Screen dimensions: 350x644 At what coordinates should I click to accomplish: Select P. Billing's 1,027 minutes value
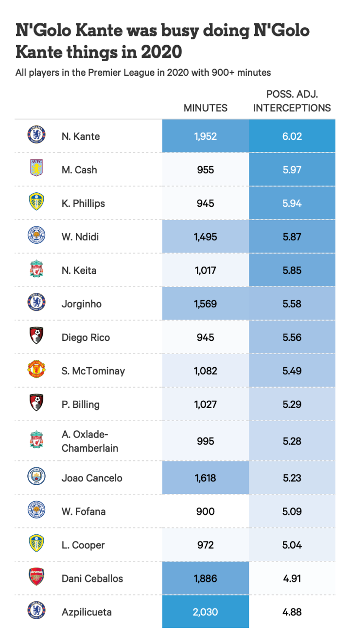point(206,404)
